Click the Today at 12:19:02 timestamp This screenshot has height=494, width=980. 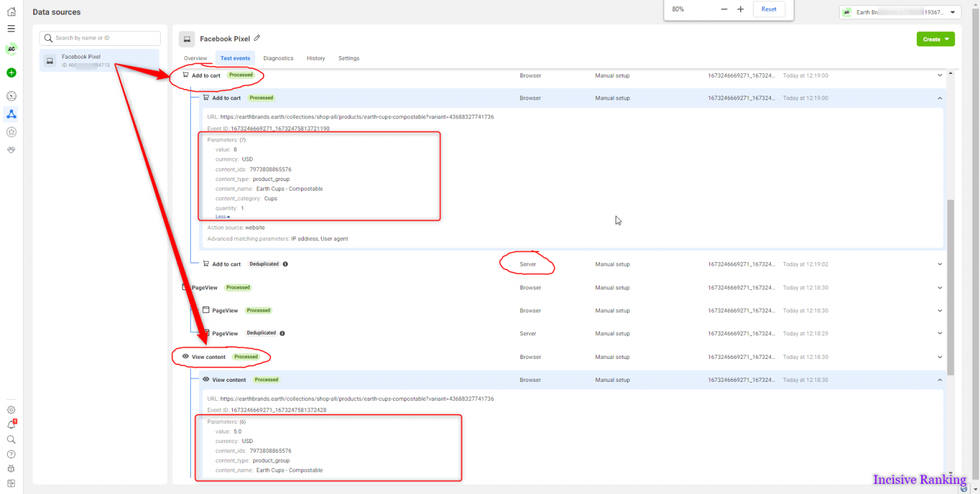pos(805,264)
